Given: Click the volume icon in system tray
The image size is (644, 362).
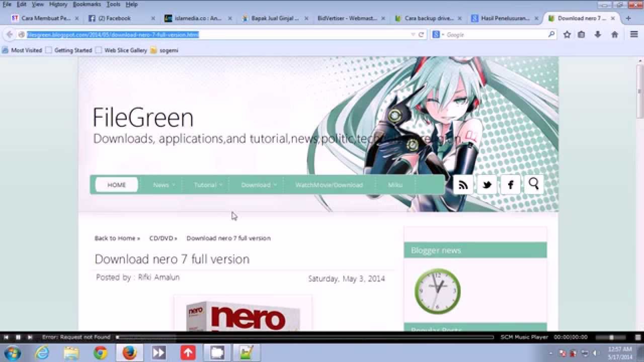Looking at the screenshot, I should 596,353.
